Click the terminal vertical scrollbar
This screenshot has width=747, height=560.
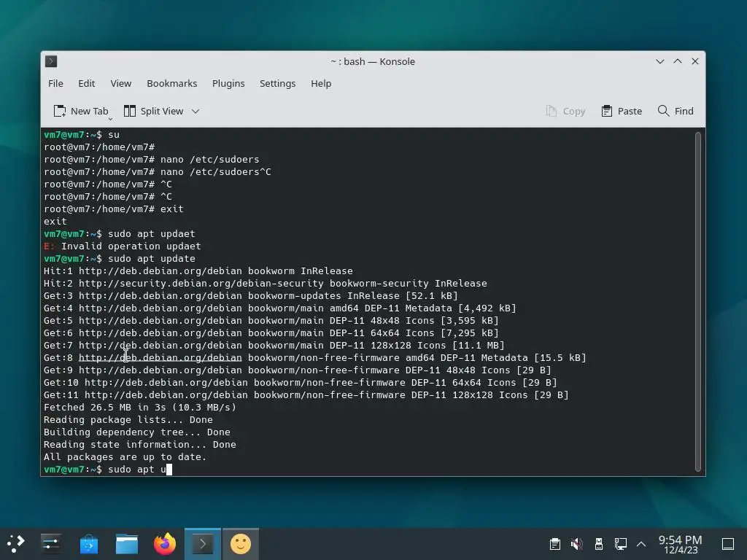[x=698, y=301]
